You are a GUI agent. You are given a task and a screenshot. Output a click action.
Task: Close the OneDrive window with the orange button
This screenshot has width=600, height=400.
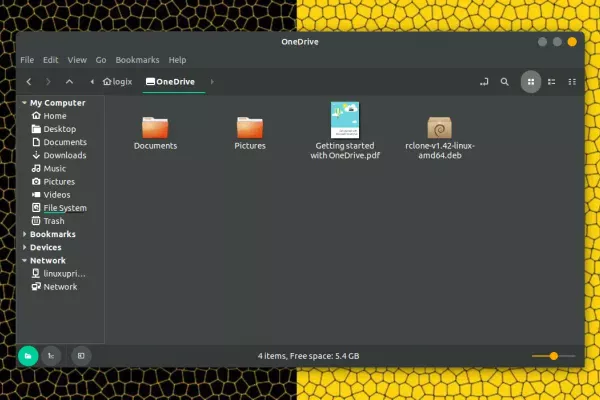pos(572,42)
